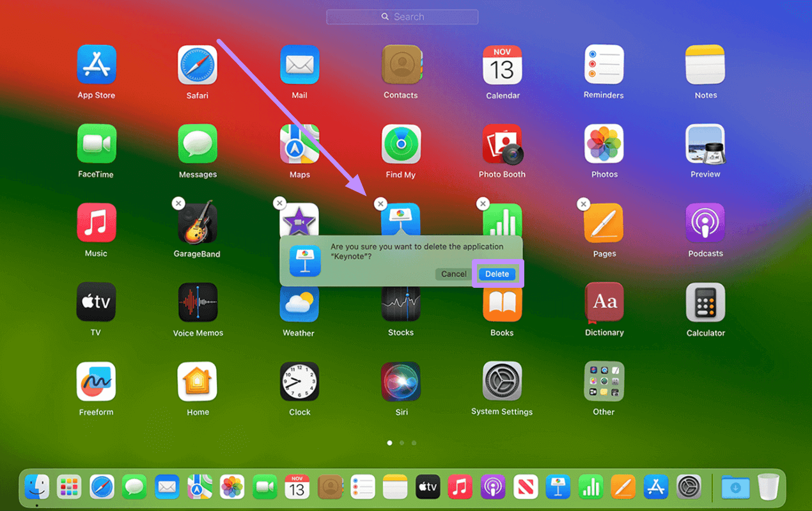Open the Preview app
Screen dimensions: 812x511
705,144
